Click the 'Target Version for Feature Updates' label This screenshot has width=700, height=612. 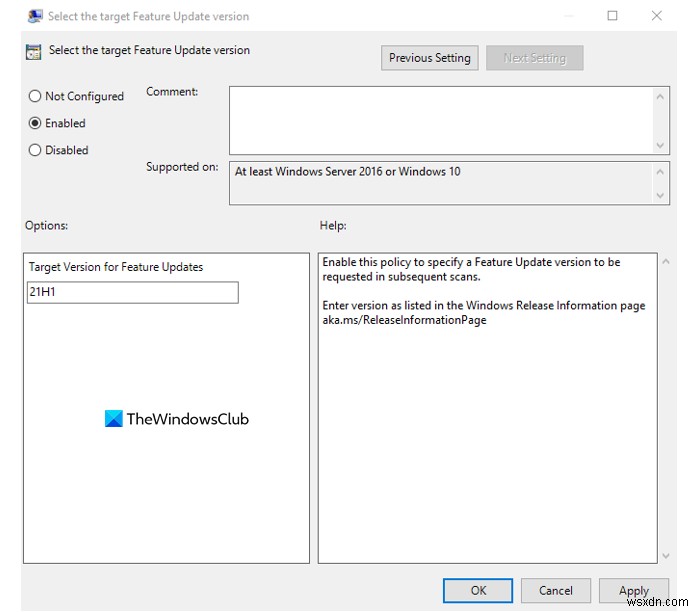point(116,267)
